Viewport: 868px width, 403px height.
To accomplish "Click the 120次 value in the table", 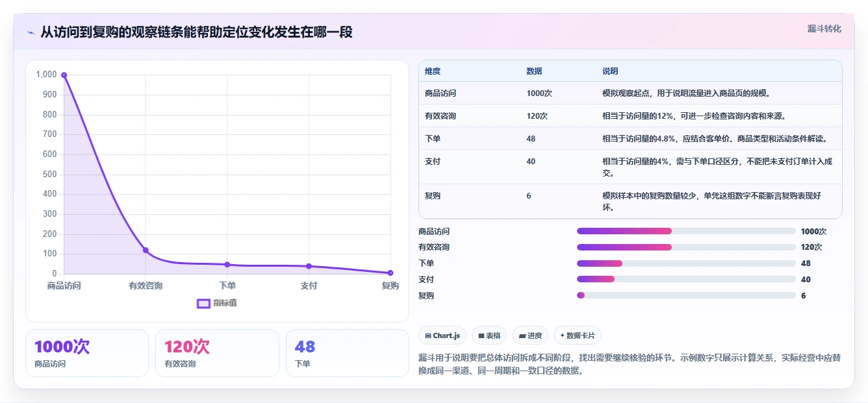I will click(x=537, y=116).
